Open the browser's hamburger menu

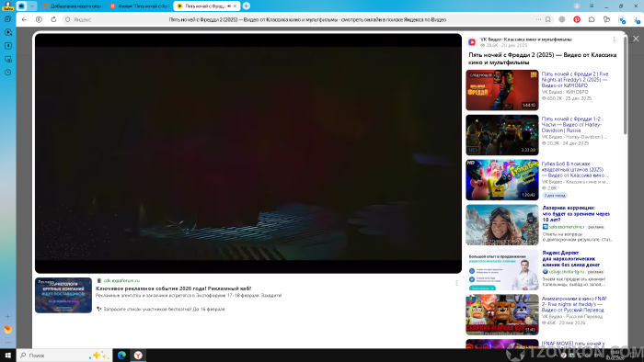coord(592,6)
